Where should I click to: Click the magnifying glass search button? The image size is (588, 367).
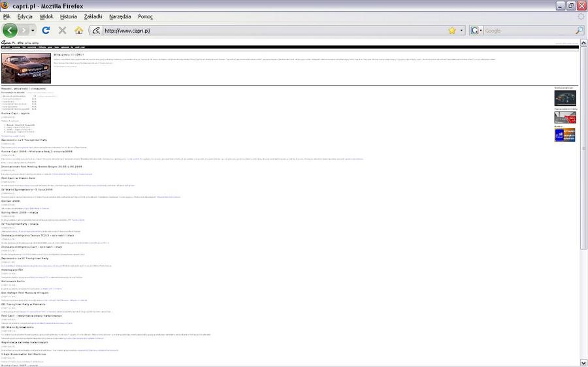[x=580, y=31]
